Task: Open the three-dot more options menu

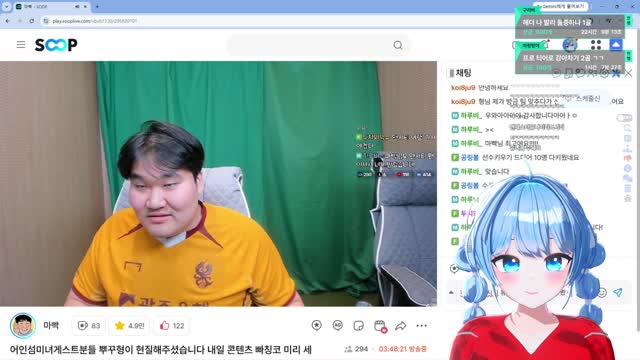Action: (422, 326)
